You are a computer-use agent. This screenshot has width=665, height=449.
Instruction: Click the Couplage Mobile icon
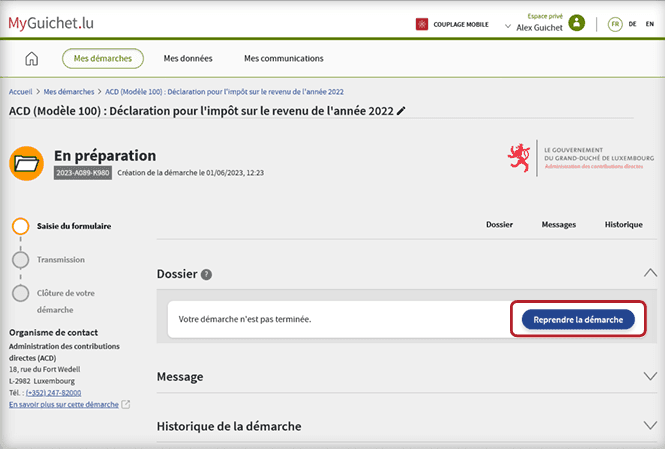pyautogui.click(x=423, y=23)
